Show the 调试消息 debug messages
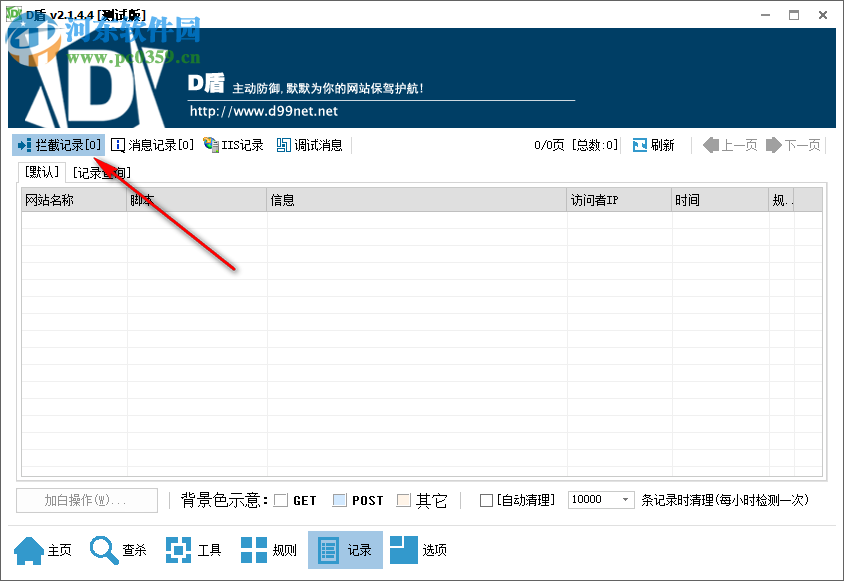844x581 pixels. pyautogui.click(x=310, y=145)
